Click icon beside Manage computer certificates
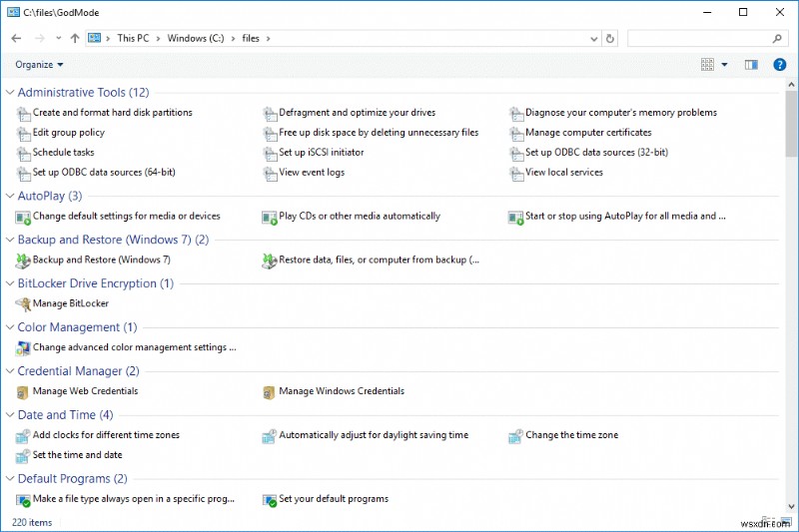The image size is (799, 532). [x=516, y=134]
